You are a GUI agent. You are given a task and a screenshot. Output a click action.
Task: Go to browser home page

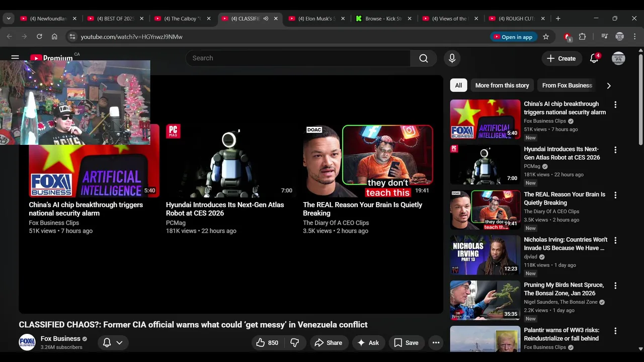pyautogui.click(x=54, y=37)
